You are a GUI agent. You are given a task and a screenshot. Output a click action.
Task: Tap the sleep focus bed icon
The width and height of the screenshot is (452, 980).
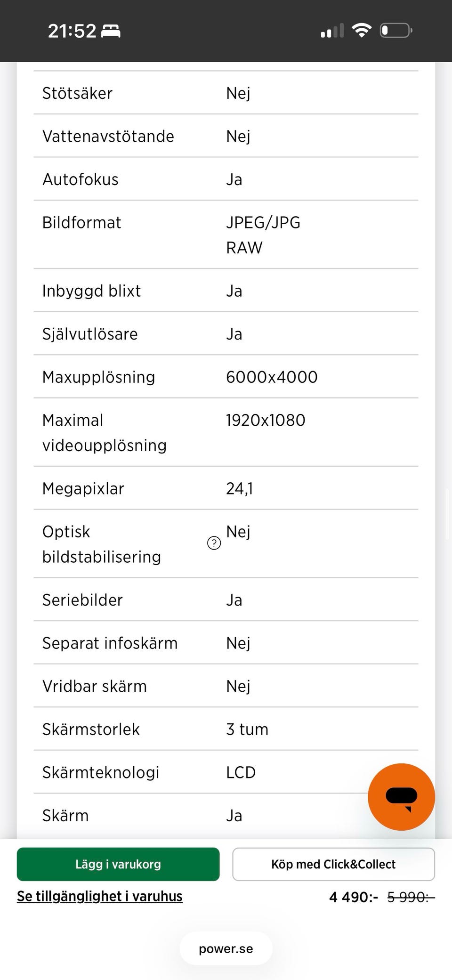pos(111,31)
